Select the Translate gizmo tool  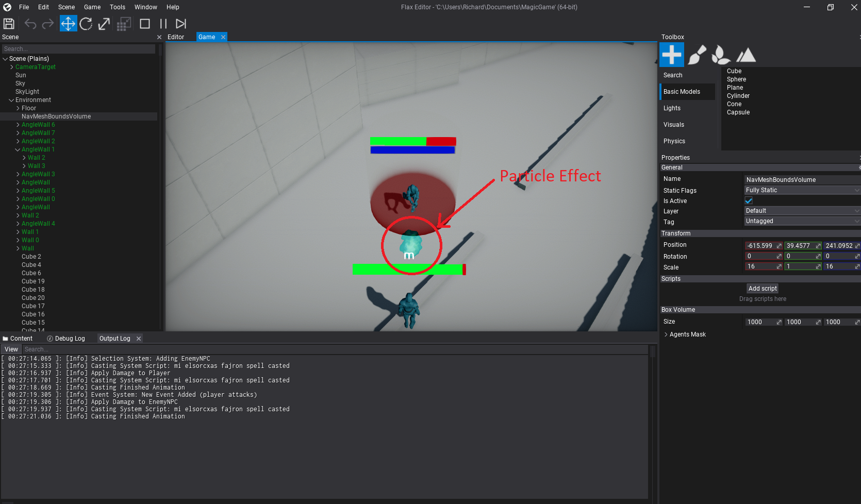point(68,24)
